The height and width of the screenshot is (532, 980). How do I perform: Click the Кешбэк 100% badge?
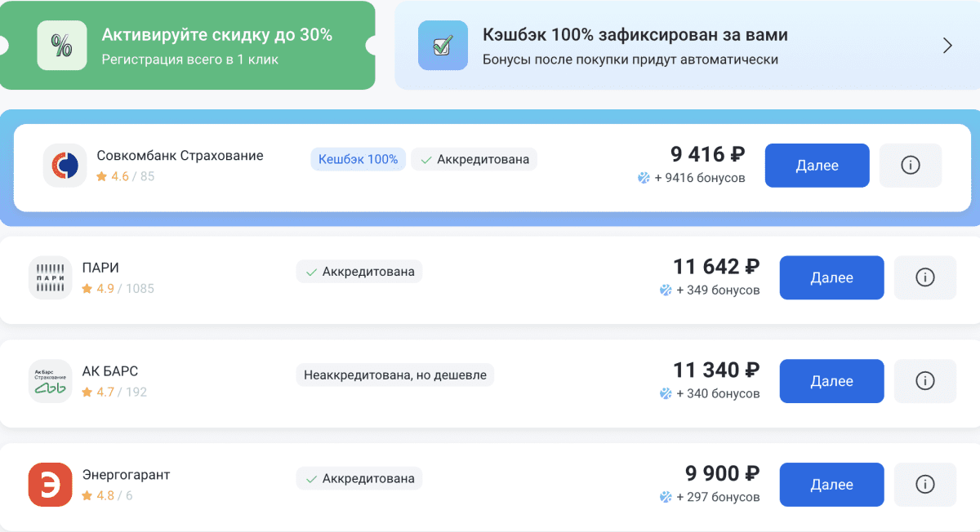click(358, 159)
